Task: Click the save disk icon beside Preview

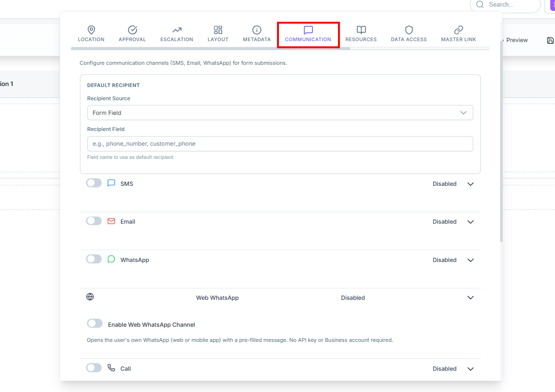Action: (550, 40)
